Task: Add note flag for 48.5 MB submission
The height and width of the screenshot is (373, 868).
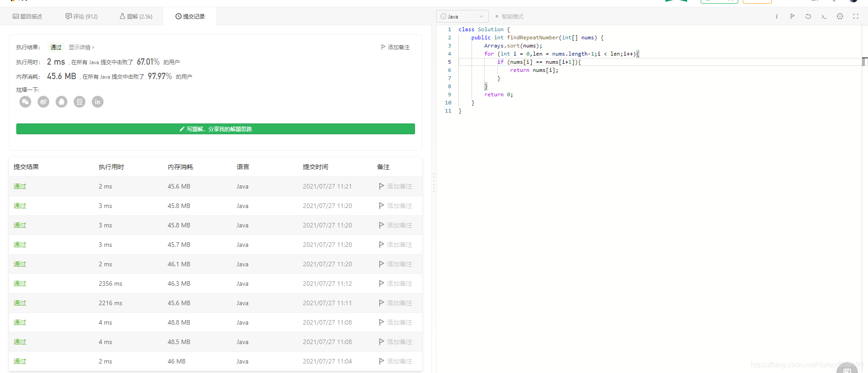Action: click(396, 342)
